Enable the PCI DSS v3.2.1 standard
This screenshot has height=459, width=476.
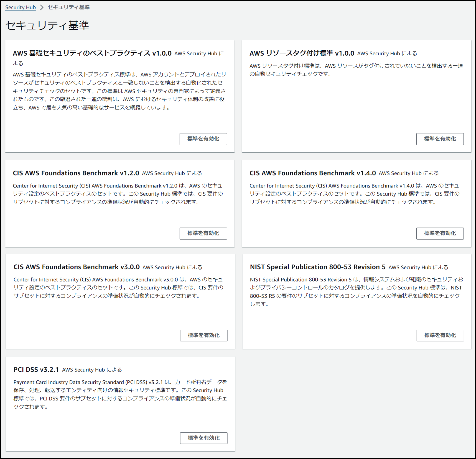(204, 438)
